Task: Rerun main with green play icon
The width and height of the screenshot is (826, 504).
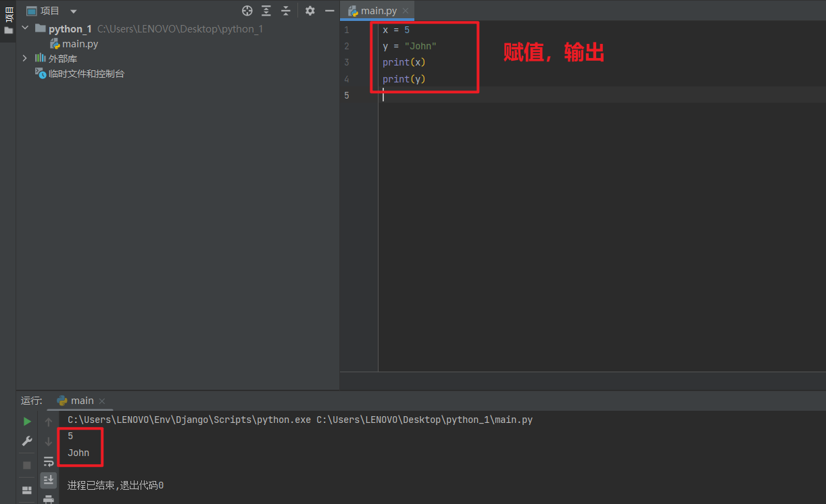Action: tap(27, 422)
